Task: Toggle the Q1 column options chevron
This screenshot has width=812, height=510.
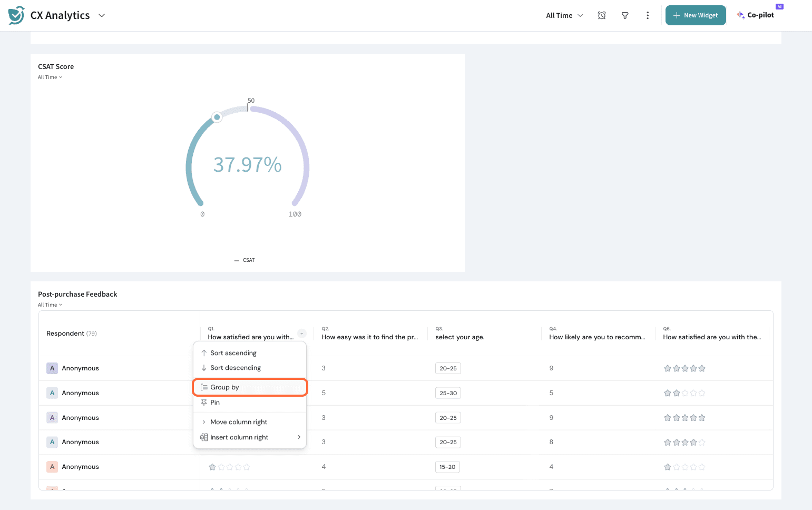Action: pyautogui.click(x=302, y=334)
